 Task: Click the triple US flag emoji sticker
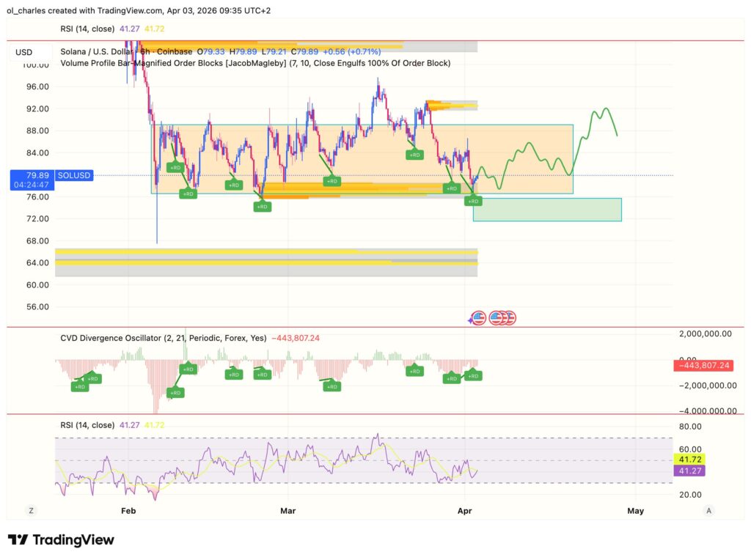[503, 317]
